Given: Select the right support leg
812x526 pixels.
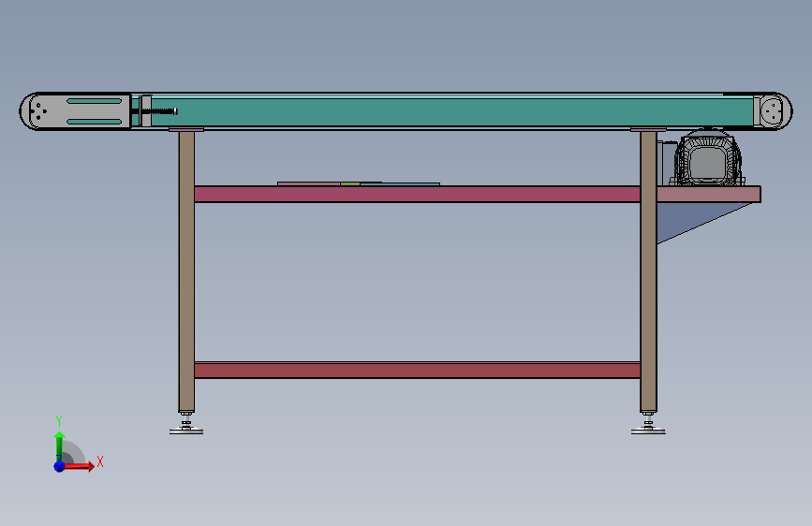Looking at the screenshot, I should (648, 271).
